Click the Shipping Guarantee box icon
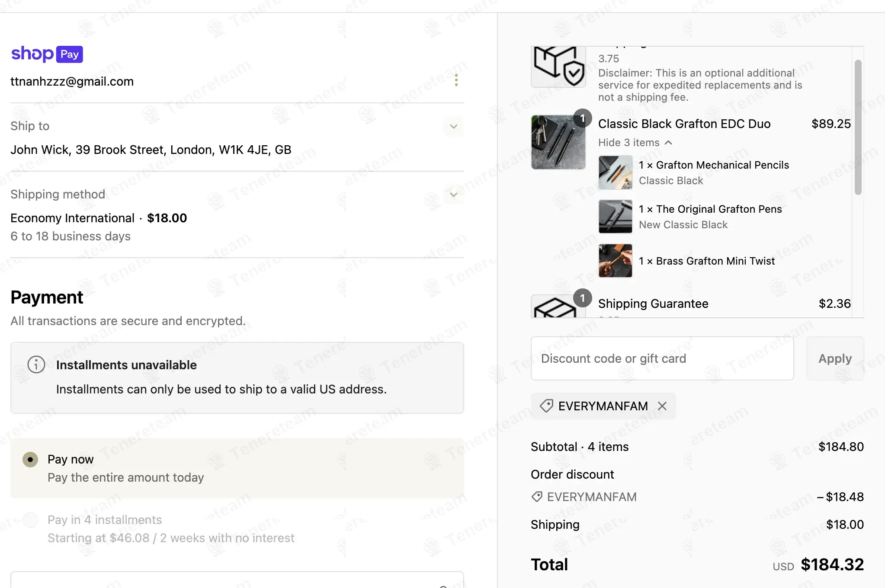The image size is (885, 588). click(555, 307)
